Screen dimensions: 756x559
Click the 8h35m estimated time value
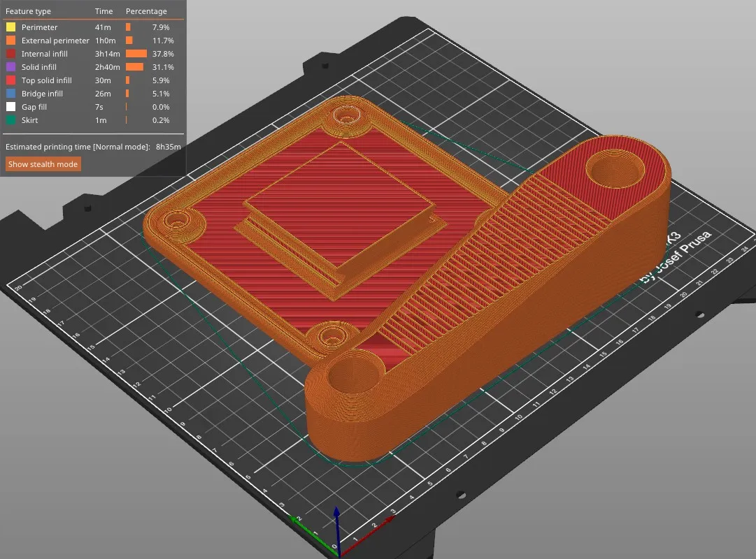pos(169,147)
